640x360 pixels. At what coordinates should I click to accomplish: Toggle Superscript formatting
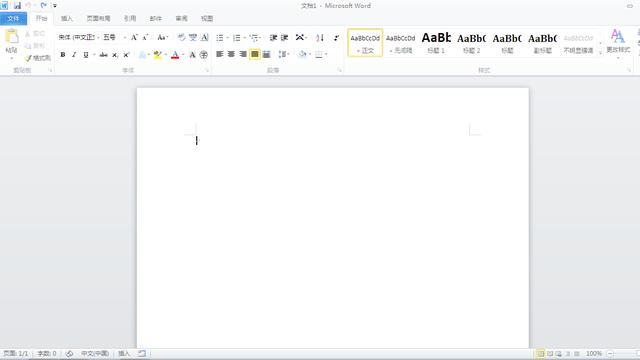coord(126,54)
